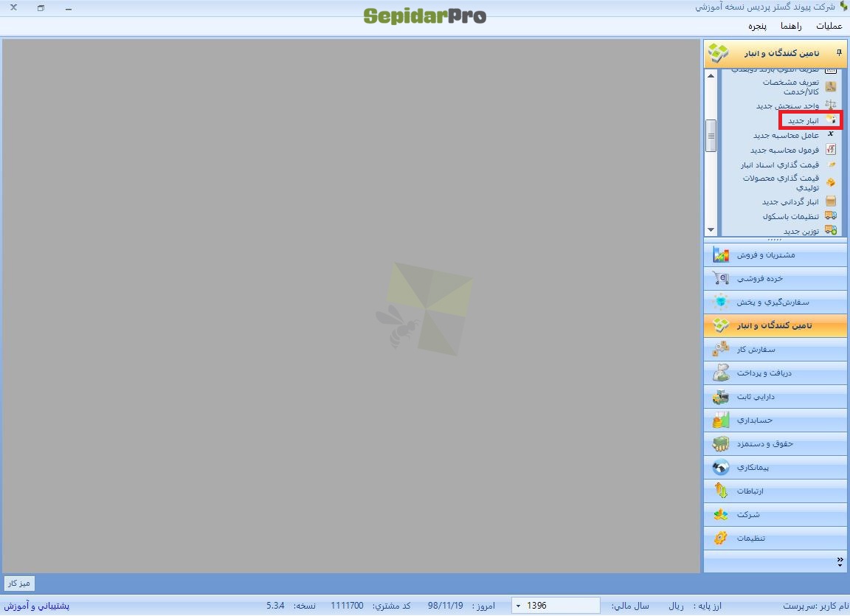Open the راهنما menu

click(x=791, y=26)
